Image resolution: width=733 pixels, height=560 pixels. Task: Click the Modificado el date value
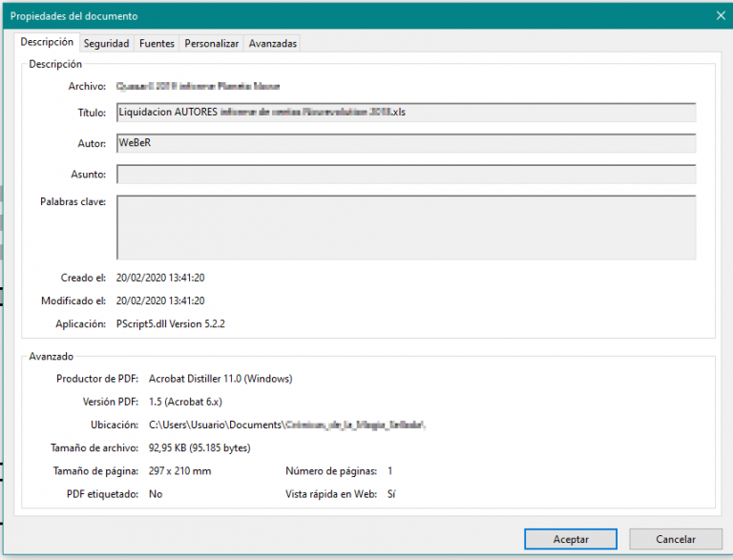coord(160,301)
